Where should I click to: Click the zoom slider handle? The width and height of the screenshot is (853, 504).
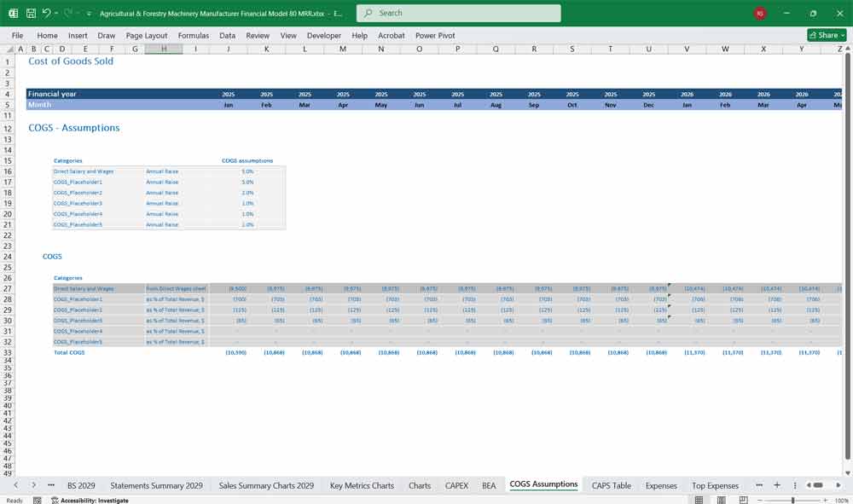pos(792,500)
